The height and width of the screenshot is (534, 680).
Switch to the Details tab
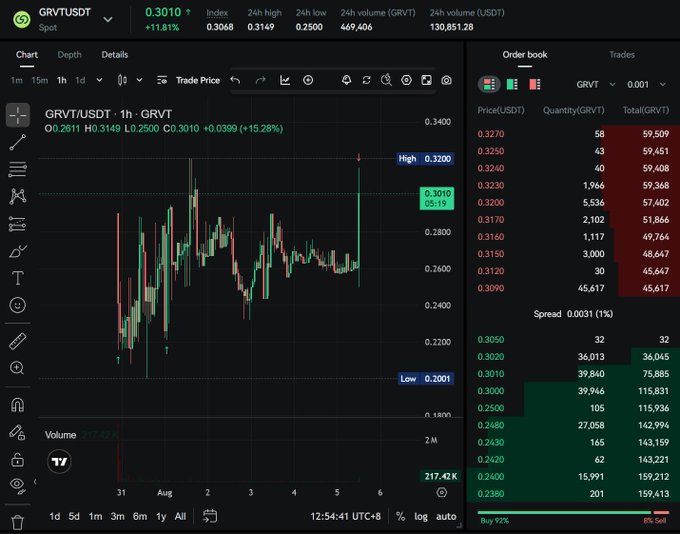(114, 55)
